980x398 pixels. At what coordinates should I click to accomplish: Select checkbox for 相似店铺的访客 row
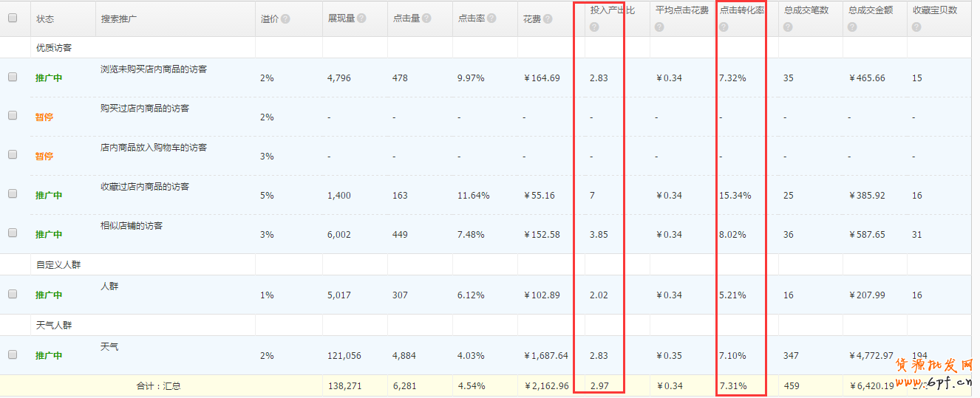(13, 233)
